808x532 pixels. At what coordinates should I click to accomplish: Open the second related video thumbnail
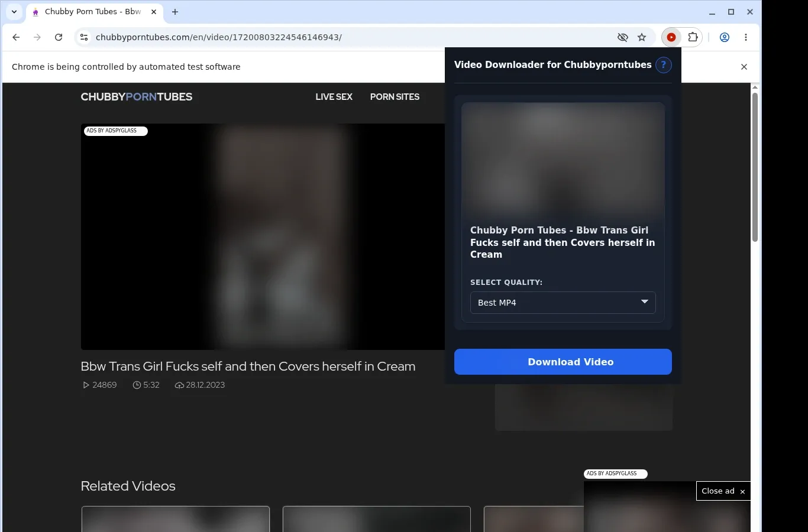pos(377,519)
